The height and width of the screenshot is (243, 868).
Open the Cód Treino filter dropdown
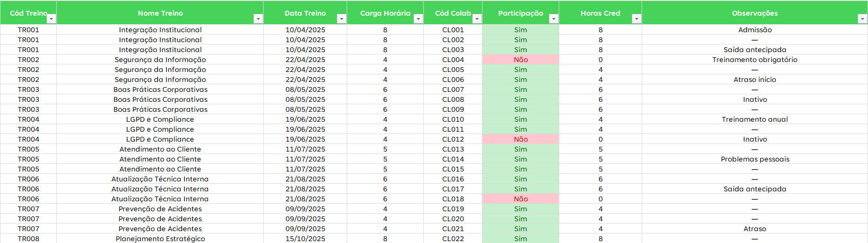[51, 19]
